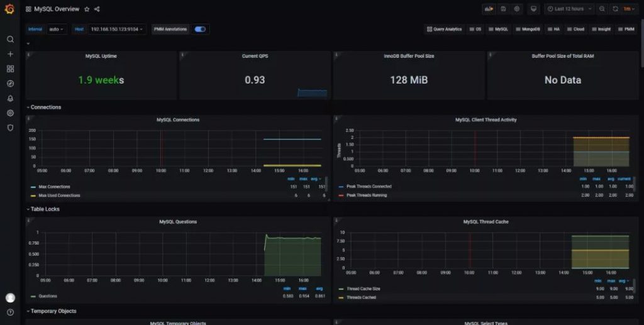The image size is (644, 325).
Task: Open the Help question mark icon
Action: pyautogui.click(x=10, y=312)
